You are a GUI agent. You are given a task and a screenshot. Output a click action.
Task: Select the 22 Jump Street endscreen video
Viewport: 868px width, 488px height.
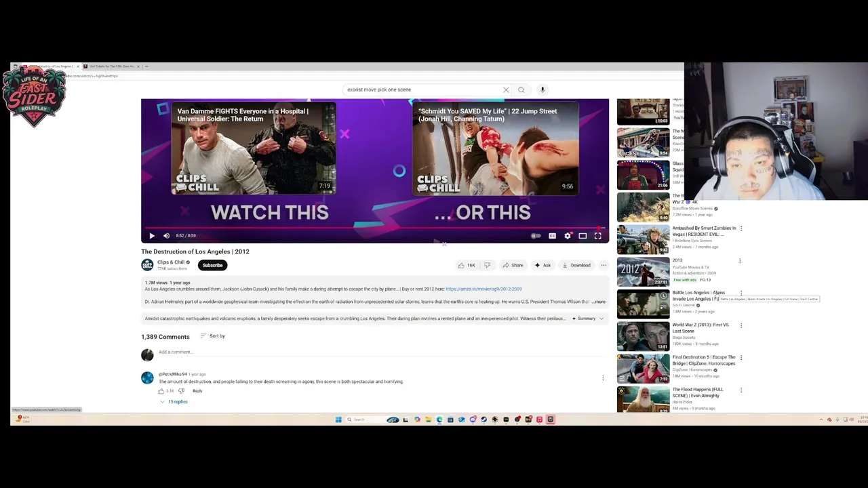[x=496, y=148]
